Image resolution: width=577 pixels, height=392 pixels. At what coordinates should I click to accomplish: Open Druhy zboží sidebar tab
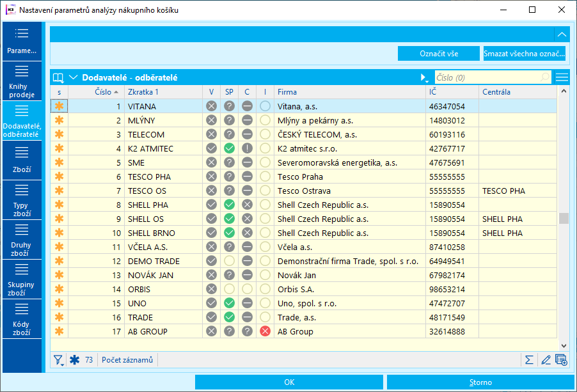point(22,240)
